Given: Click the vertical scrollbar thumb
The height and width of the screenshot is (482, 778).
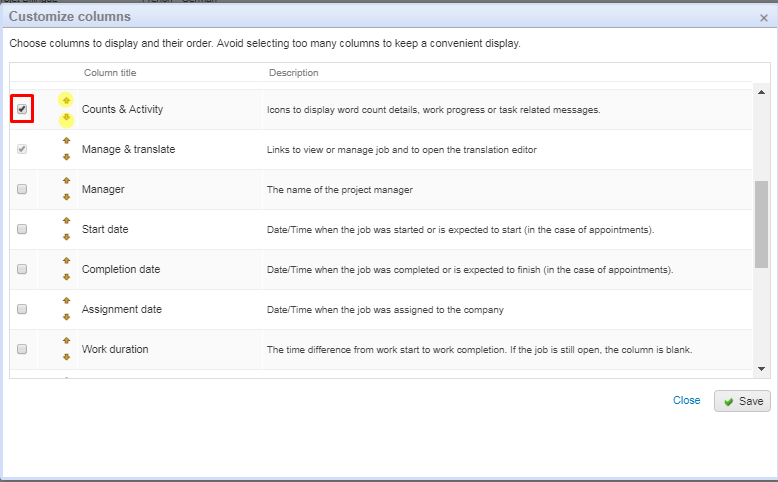Looking at the screenshot, I should tap(761, 224).
